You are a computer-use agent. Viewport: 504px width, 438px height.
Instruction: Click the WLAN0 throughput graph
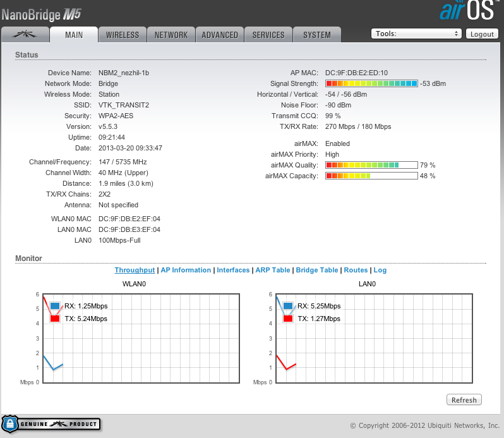[x=141, y=338]
